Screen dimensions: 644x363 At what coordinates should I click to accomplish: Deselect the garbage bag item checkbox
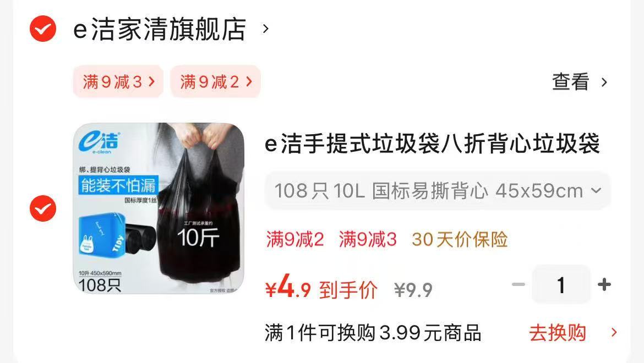[43, 208]
